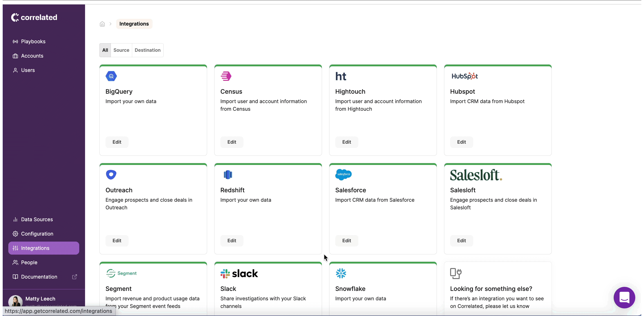Edit the Outreach integration

tap(117, 241)
